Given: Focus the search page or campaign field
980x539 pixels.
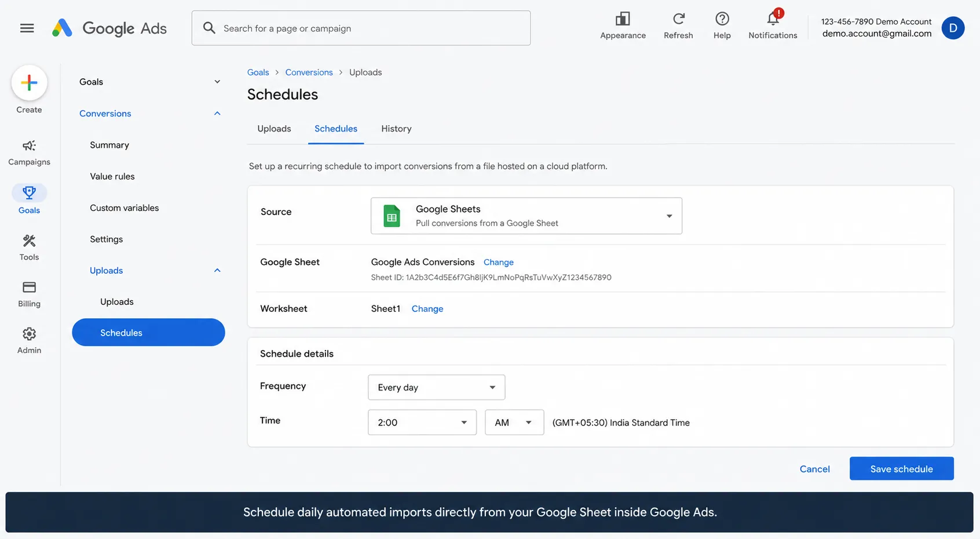Looking at the screenshot, I should tap(361, 28).
